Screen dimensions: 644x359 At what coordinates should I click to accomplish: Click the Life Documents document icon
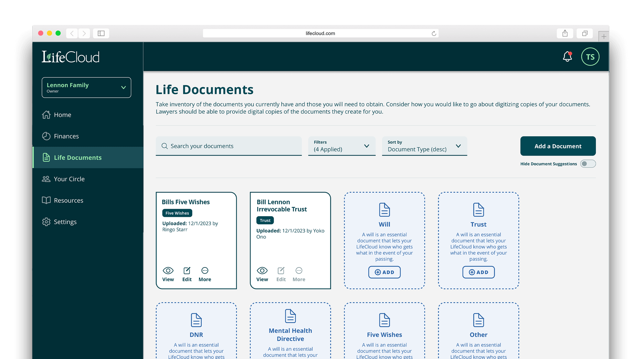coord(46,157)
